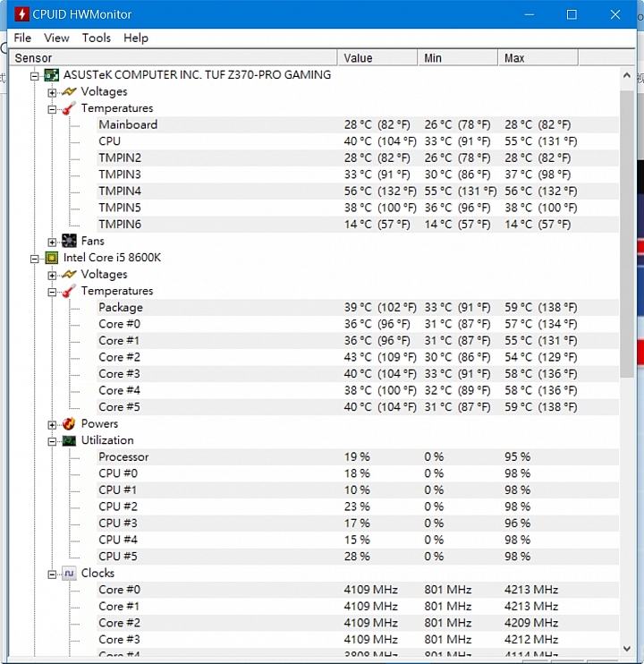Collapse the Clocks node
This screenshot has height=664, width=644.
[x=52, y=575]
